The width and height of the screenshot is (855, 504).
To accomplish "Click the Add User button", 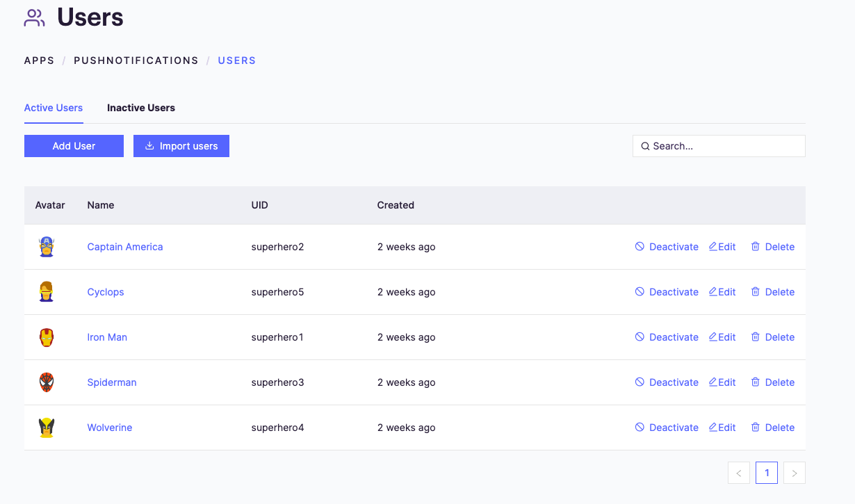I will 74,146.
